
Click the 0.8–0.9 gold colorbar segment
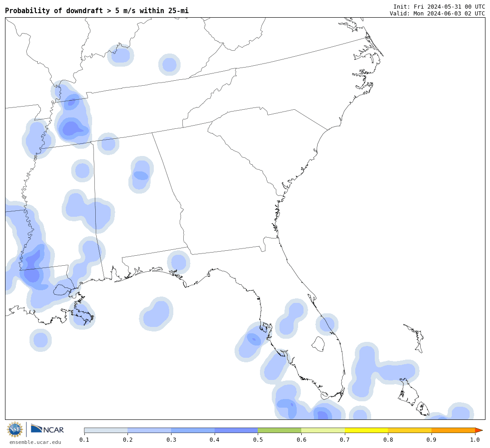[410, 430]
